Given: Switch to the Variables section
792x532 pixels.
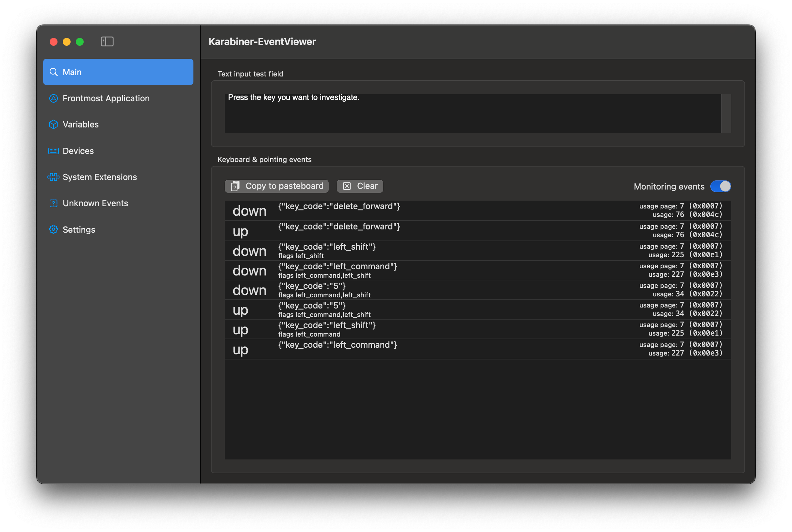Looking at the screenshot, I should coord(81,125).
